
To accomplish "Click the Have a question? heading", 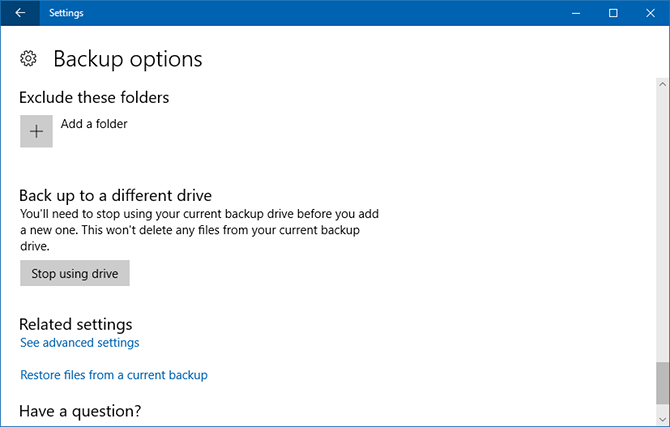I will (81, 411).
